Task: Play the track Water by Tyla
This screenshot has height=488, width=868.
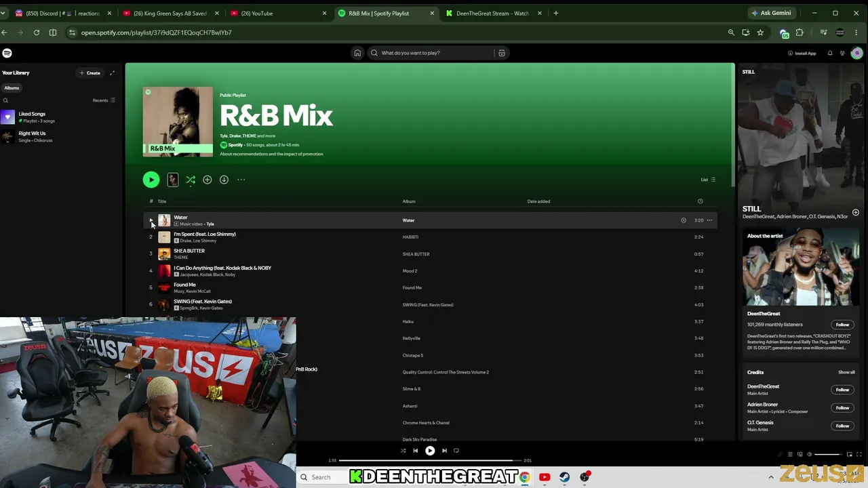Action: click(151, 220)
